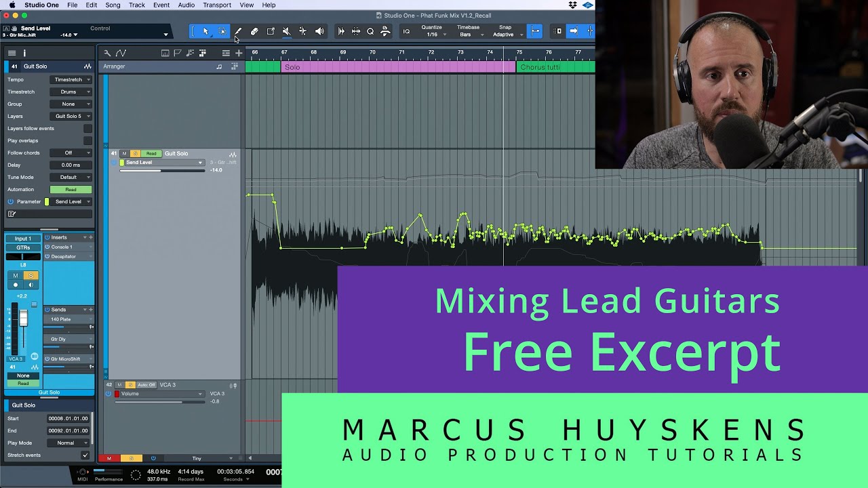Select the Listen speaker tool
Screen dimensions: 868x488
319,31
